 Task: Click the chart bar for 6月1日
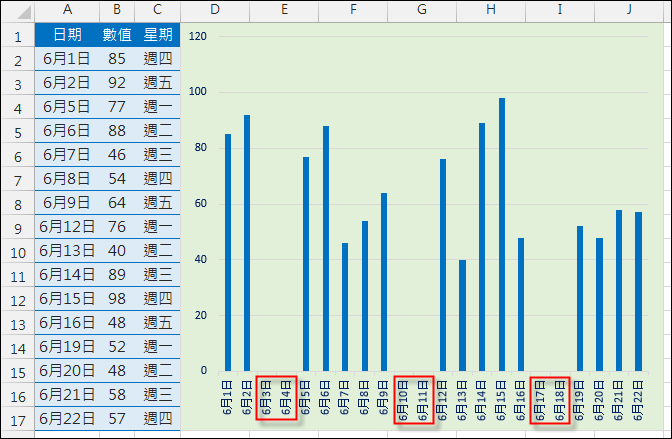click(x=228, y=253)
